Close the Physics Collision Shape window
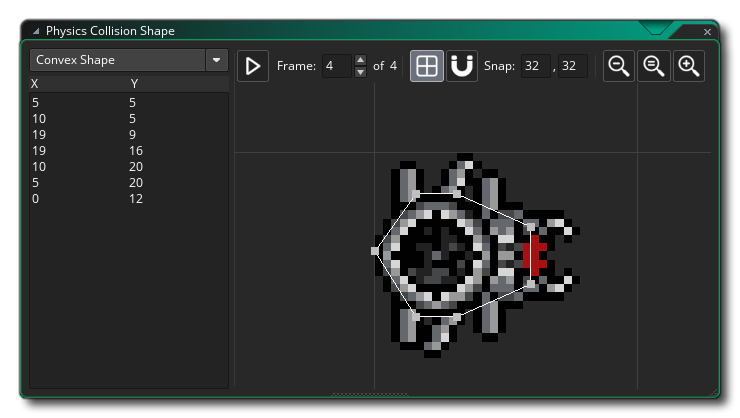This screenshot has height=418, width=740. (x=707, y=32)
